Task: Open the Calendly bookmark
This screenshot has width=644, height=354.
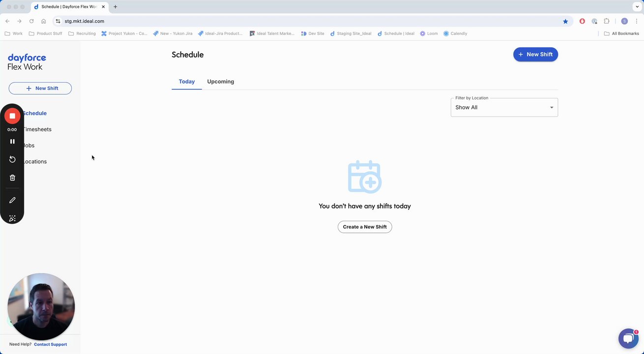Action: 455,33
